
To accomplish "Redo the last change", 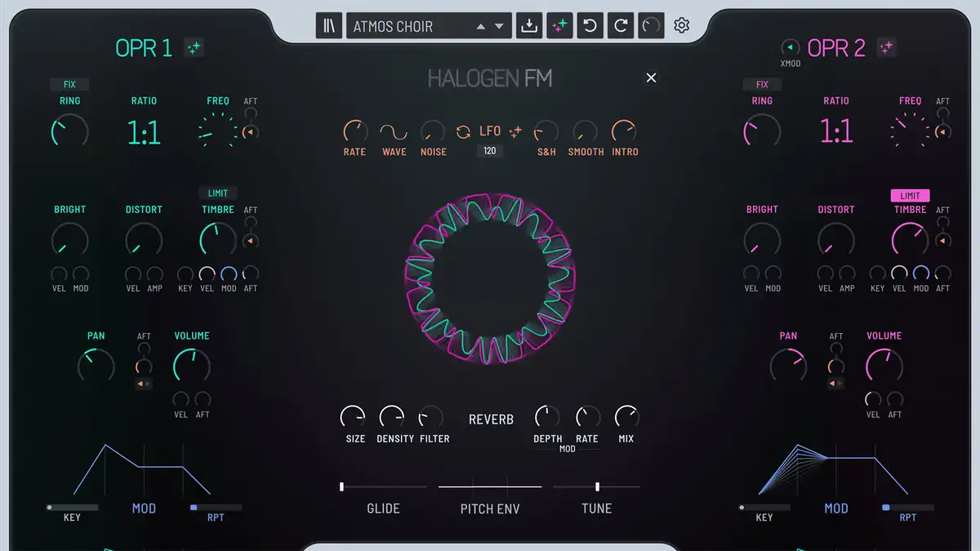I will tap(621, 25).
